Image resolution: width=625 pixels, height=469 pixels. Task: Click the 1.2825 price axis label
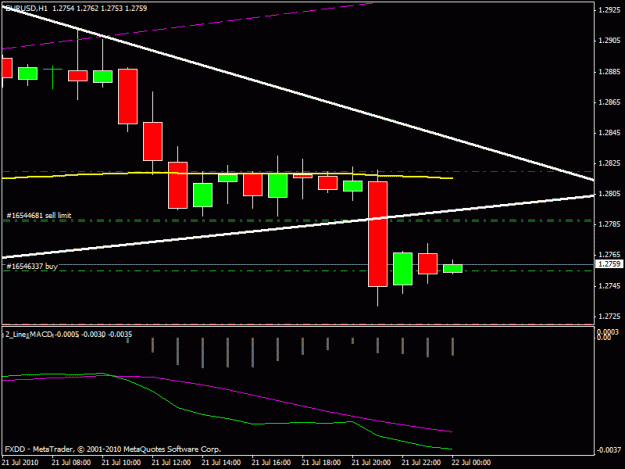point(609,163)
